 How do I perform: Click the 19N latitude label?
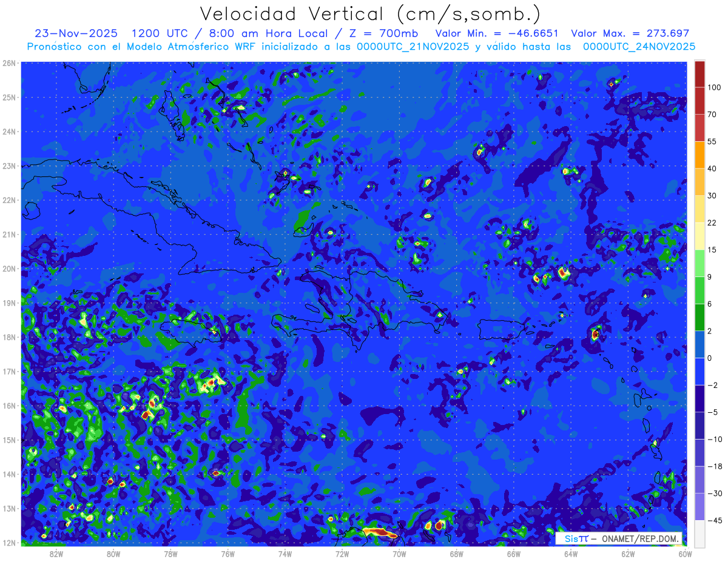pyautogui.click(x=8, y=303)
